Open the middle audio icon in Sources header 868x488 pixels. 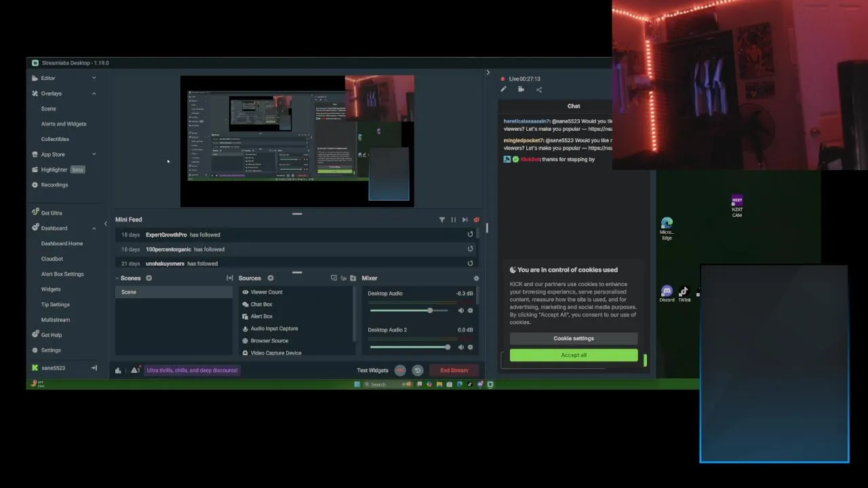coord(343,278)
